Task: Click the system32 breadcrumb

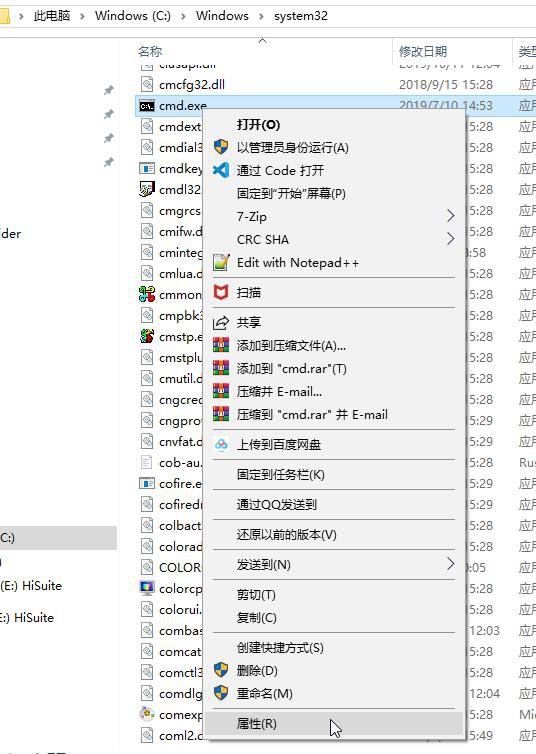Action: (x=301, y=16)
